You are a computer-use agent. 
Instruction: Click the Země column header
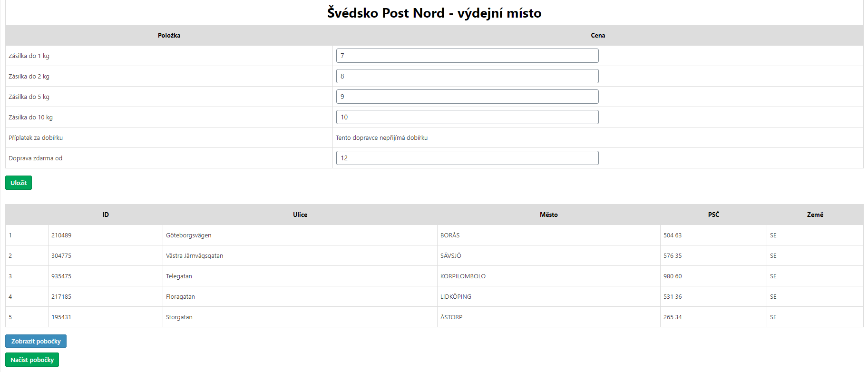815,215
